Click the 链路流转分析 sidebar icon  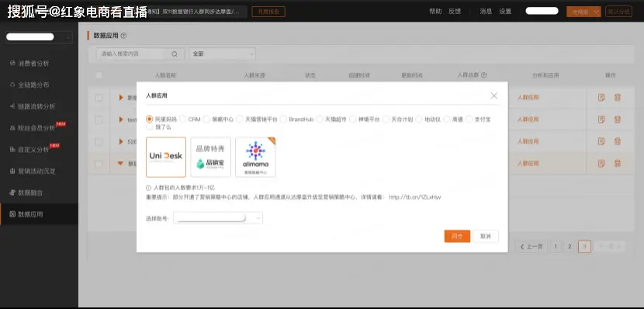12,106
